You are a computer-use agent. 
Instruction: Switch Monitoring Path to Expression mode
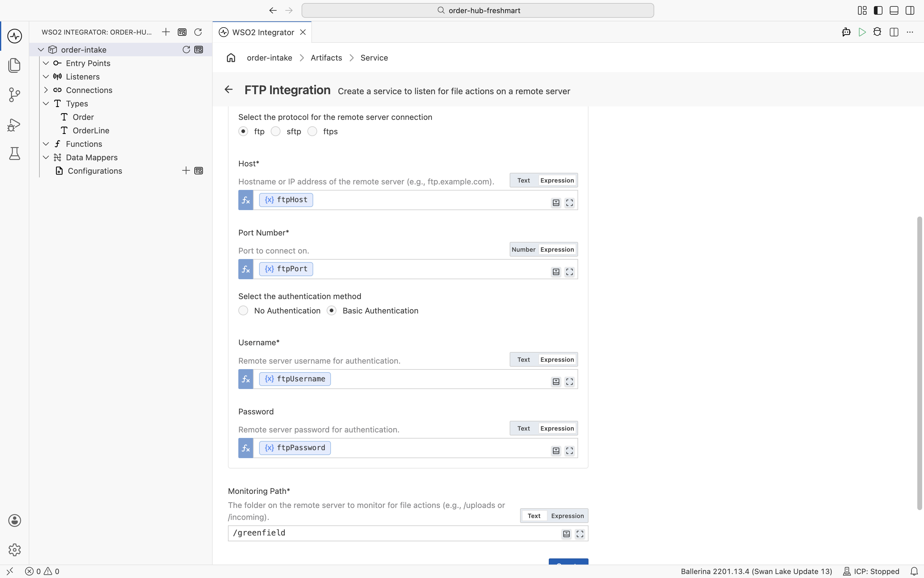pos(567,516)
